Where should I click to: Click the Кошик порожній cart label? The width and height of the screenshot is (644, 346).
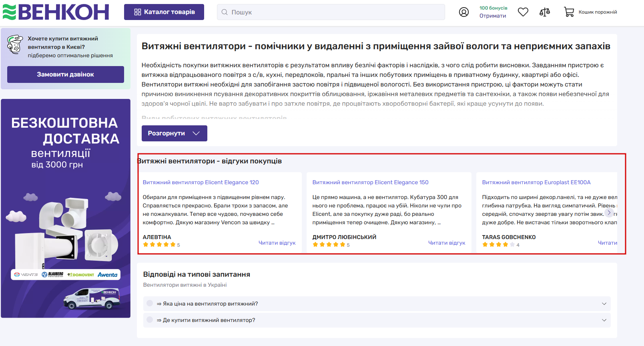[x=598, y=12]
